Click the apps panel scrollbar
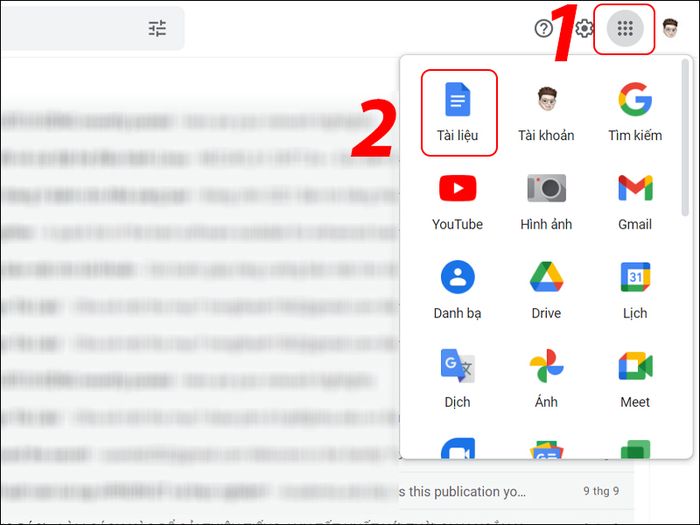Image resolution: width=700 pixels, height=525 pixels. [686, 138]
